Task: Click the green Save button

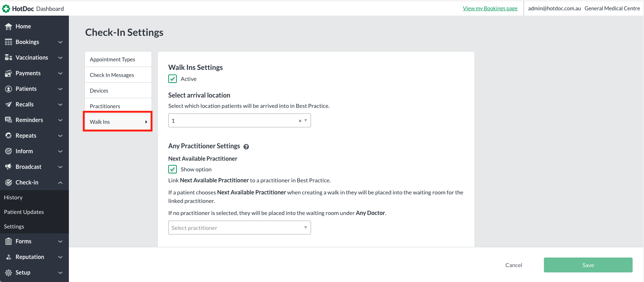Action: pos(588,265)
